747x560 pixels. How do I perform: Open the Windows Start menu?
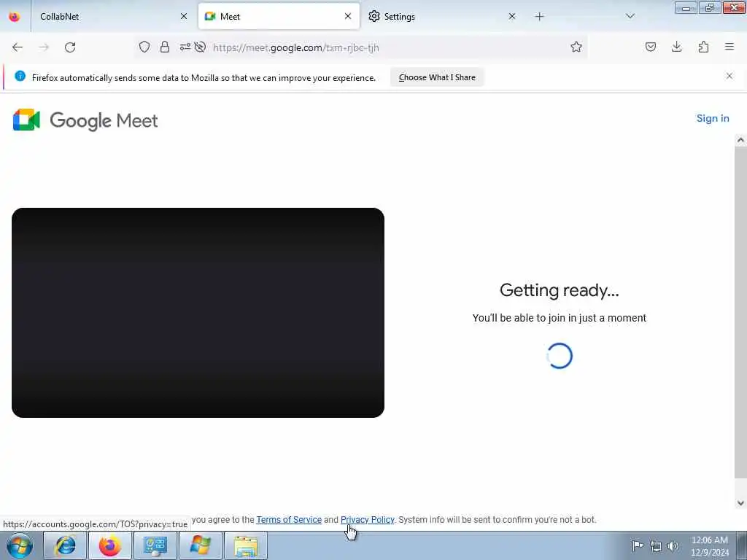click(20, 545)
